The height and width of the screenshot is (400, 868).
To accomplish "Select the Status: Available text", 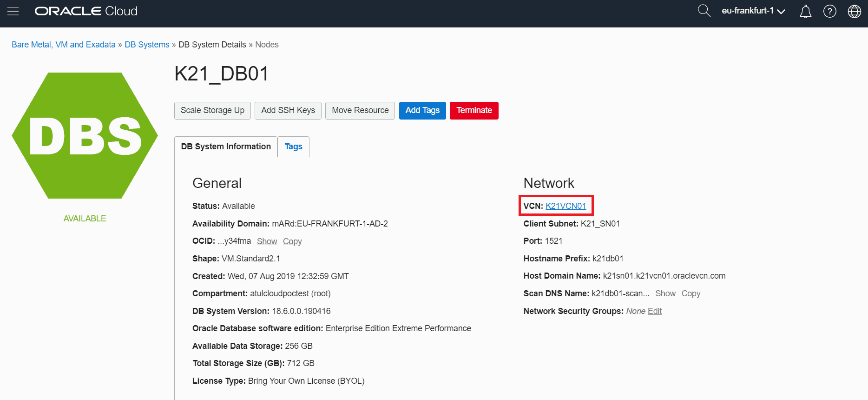I will pos(224,206).
